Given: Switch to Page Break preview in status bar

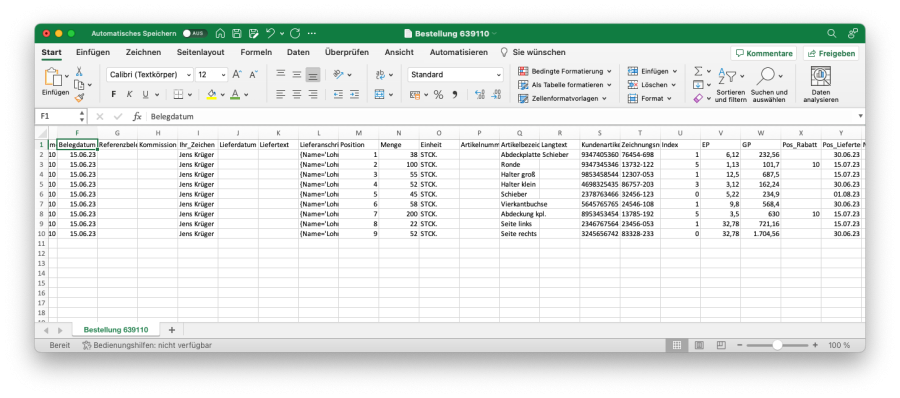Looking at the screenshot, I should tap(720, 345).
